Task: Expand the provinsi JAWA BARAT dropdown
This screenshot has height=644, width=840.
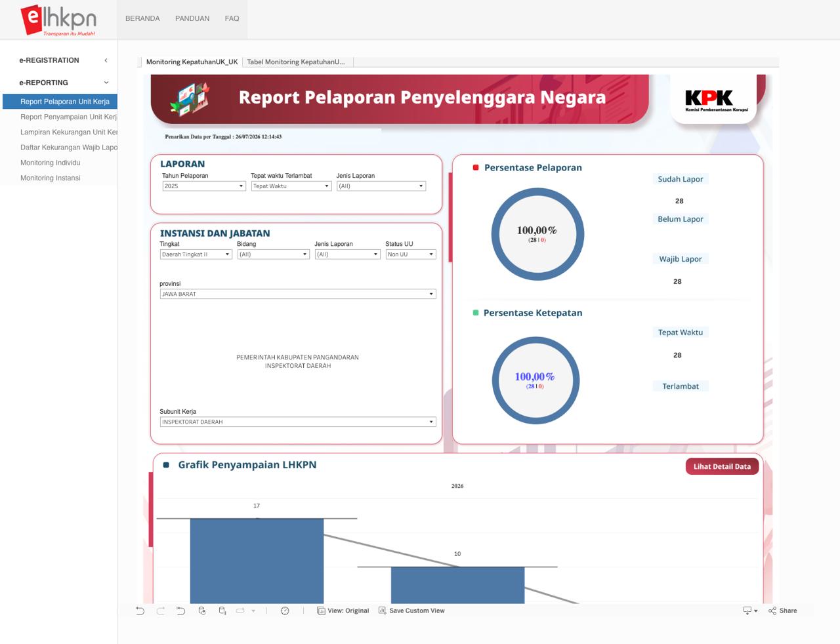Action: (298, 294)
